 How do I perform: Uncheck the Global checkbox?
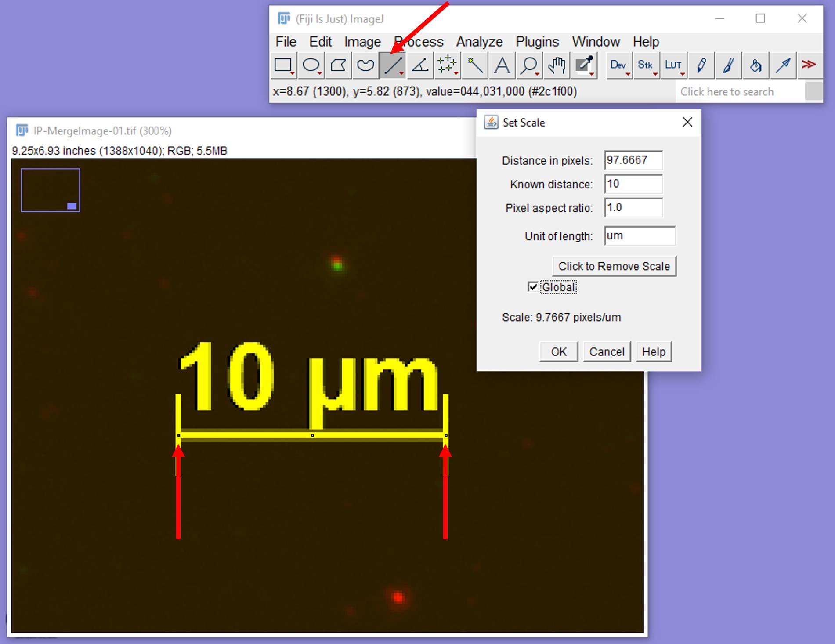click(x=533, y=287)
